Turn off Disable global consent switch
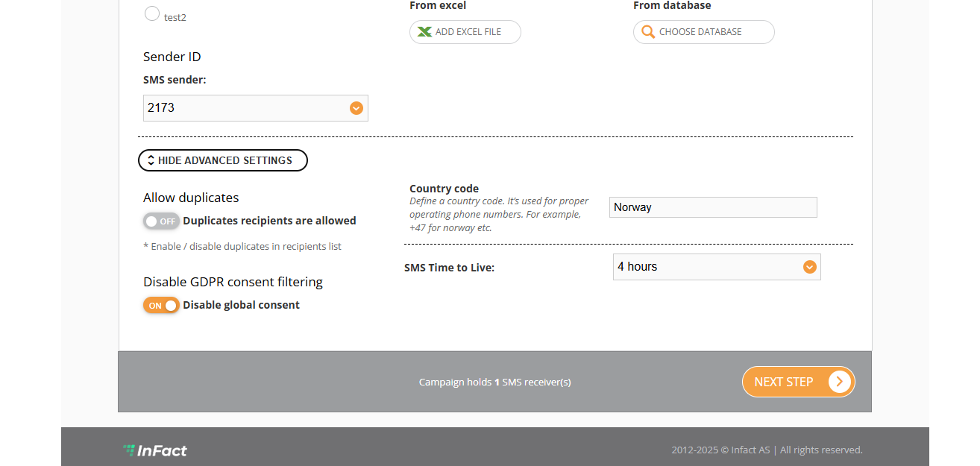The height and width of the screenshot is (466, 980). point(161,305)
